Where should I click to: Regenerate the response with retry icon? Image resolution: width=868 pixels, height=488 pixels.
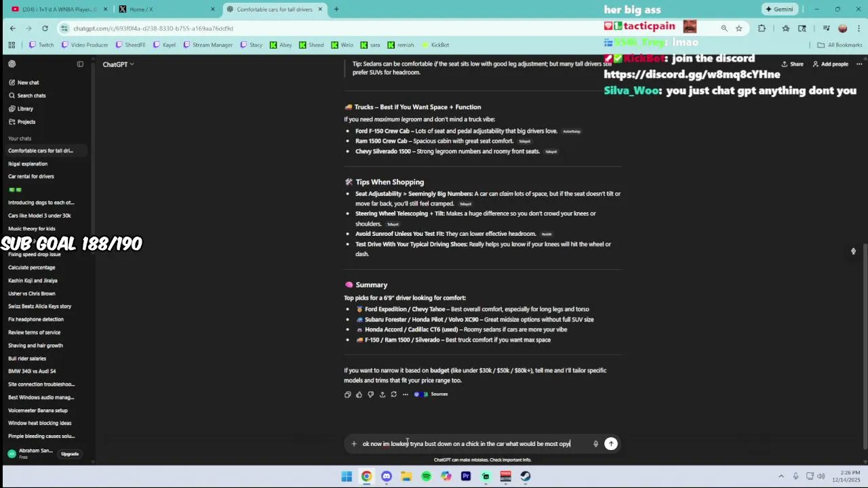click(x=394, y=394)
